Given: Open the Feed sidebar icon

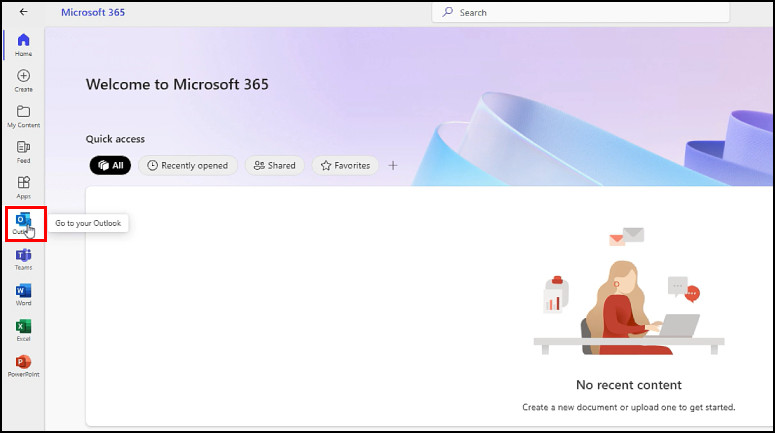Looking at the screenshot, I should click(x=23, y=152).
